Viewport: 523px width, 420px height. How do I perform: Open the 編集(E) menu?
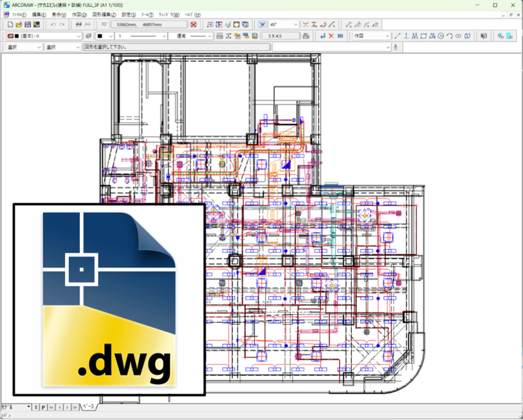click(x=39, y=15)
